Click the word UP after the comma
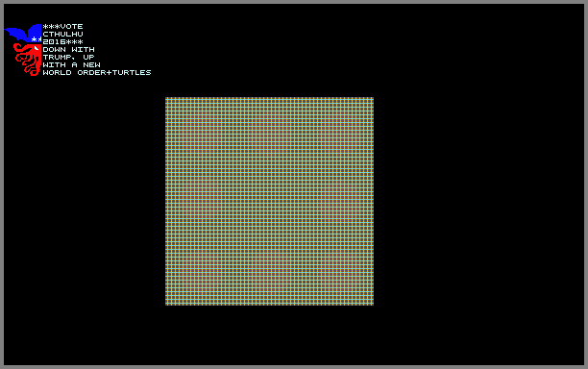The image size is (588, 369). (89, 58)
